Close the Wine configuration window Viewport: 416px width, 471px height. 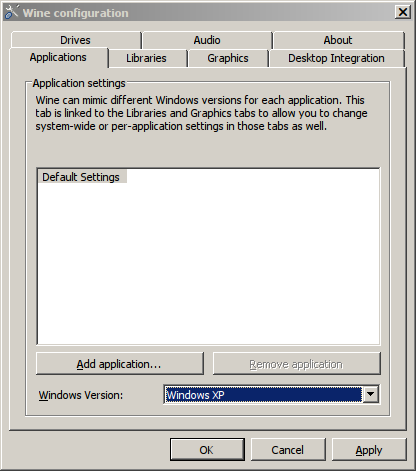pos(403,12)
